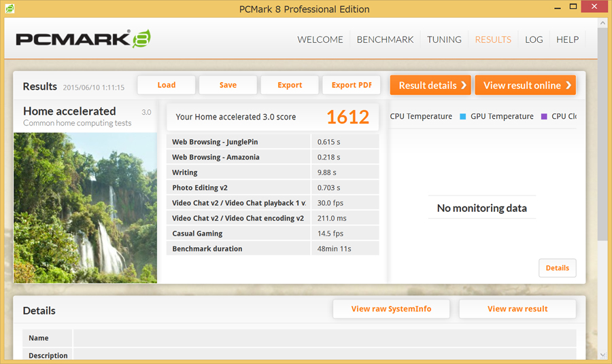Click the PCMark 8 logo
This screenshot has width=612, height=364.
(83, 39)
